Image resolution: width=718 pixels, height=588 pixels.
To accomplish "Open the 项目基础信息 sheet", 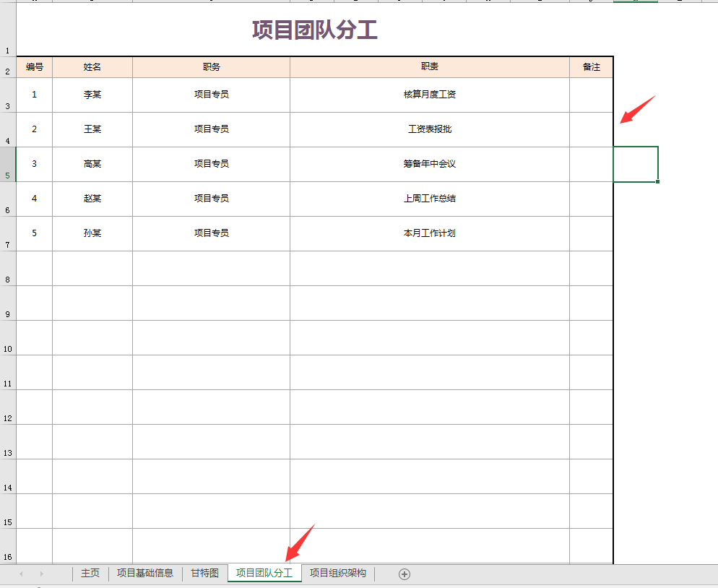I will click(x=147, y=573).
